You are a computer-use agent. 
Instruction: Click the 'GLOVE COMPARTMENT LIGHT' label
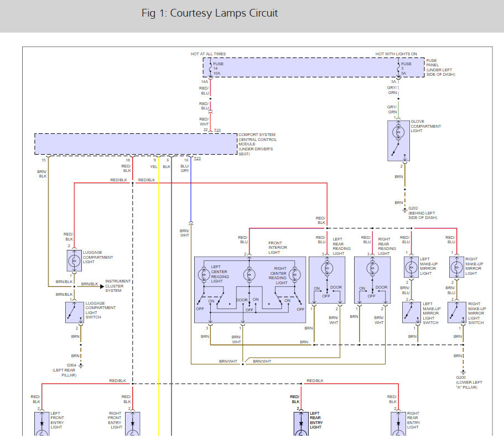pos(425,126)
